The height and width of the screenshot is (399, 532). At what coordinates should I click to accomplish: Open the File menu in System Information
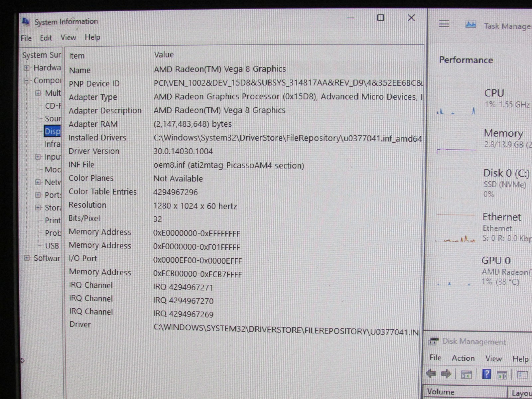26,38
